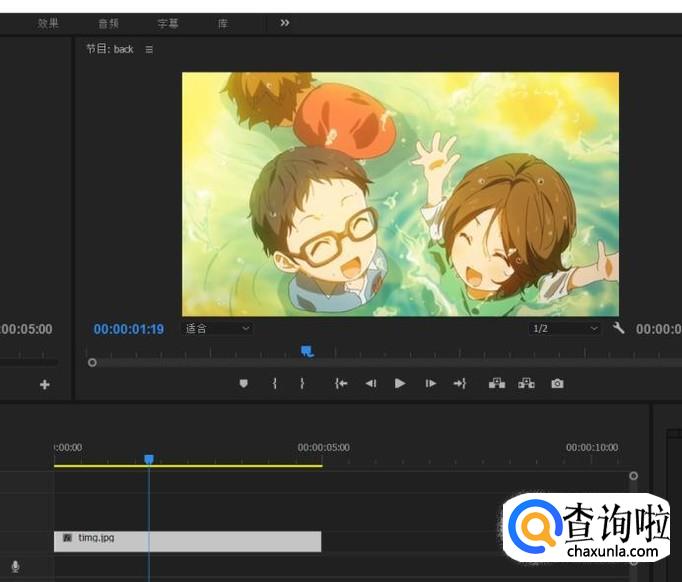The image size is (682, 582).
Task: Switch to the 音频 workspace tab
Action: (x=108, y=23)
